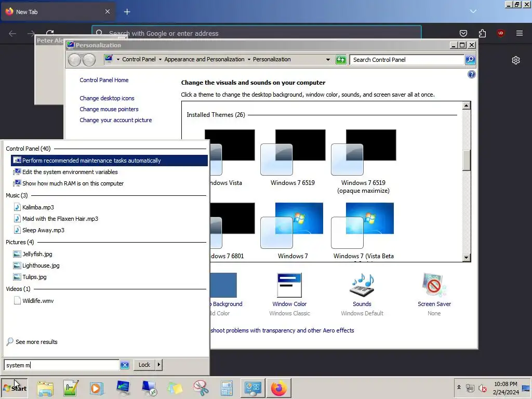Open Sleep Away.mp3 result

[109, 230]
